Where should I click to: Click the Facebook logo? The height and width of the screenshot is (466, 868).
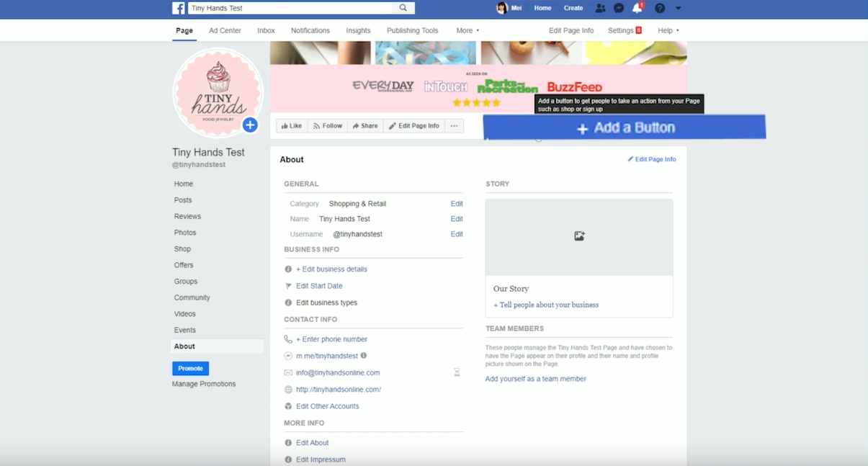pos(178,8)
